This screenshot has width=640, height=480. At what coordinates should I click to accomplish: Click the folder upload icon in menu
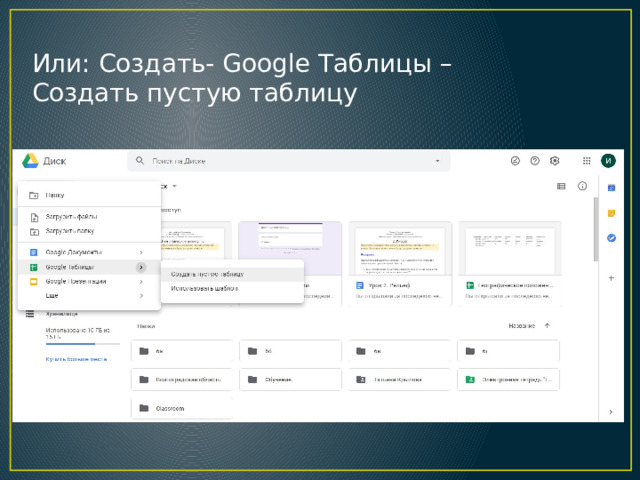pyautogui.click(x=34, y=232)
